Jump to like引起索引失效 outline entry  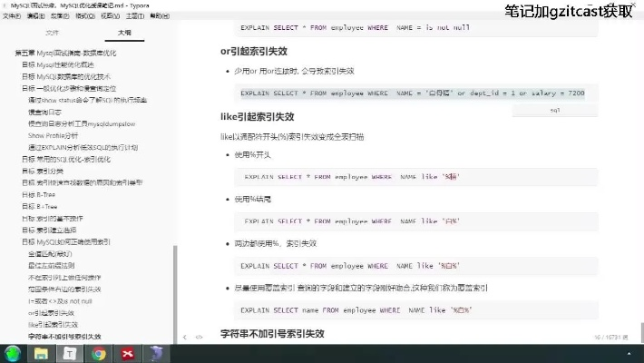53,325
